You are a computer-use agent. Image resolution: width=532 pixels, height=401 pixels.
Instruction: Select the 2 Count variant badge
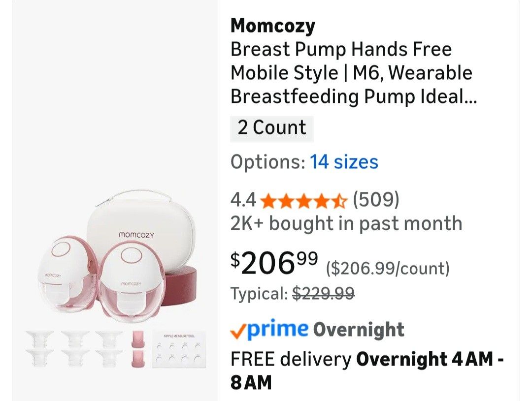(271, 127)
